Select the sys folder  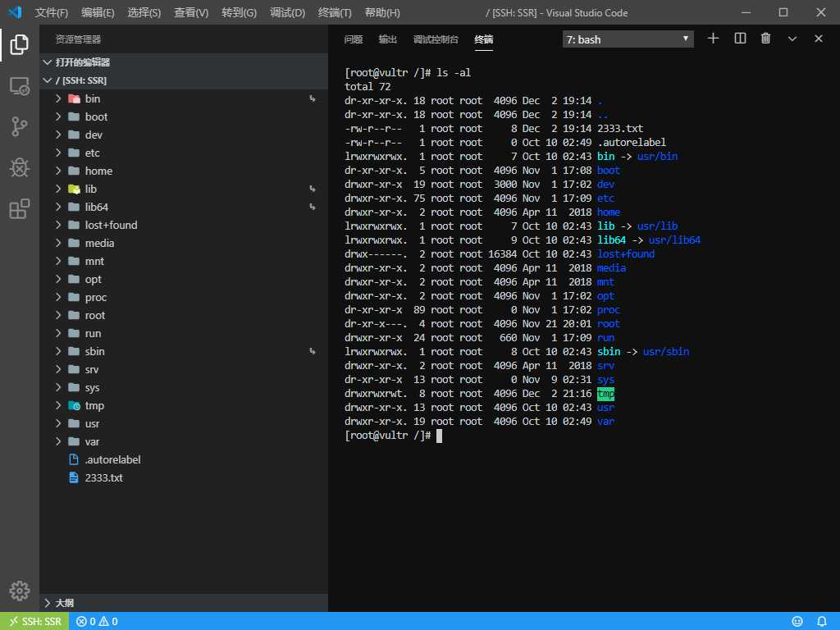click(x=184, y=388)
